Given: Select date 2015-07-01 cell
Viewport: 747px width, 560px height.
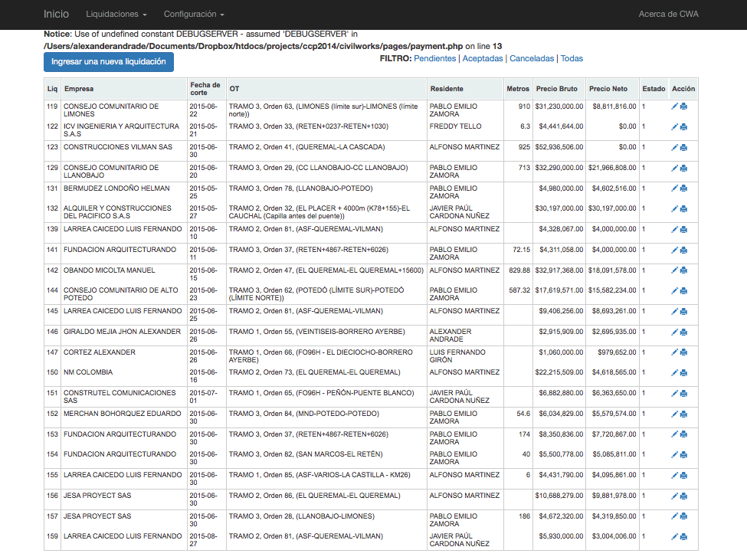Looking at the screenshot, I should pyautogui.click(x=207, y=397).
